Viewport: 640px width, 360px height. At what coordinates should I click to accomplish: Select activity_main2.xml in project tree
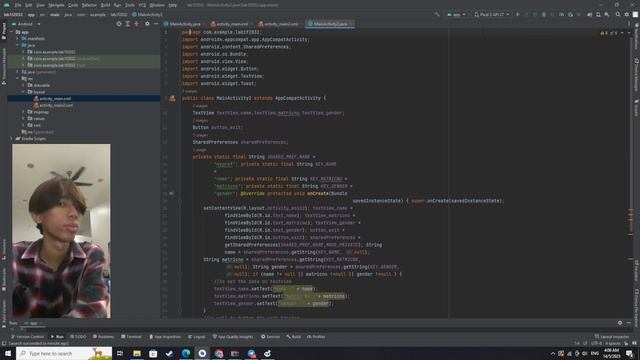(56, 105)
